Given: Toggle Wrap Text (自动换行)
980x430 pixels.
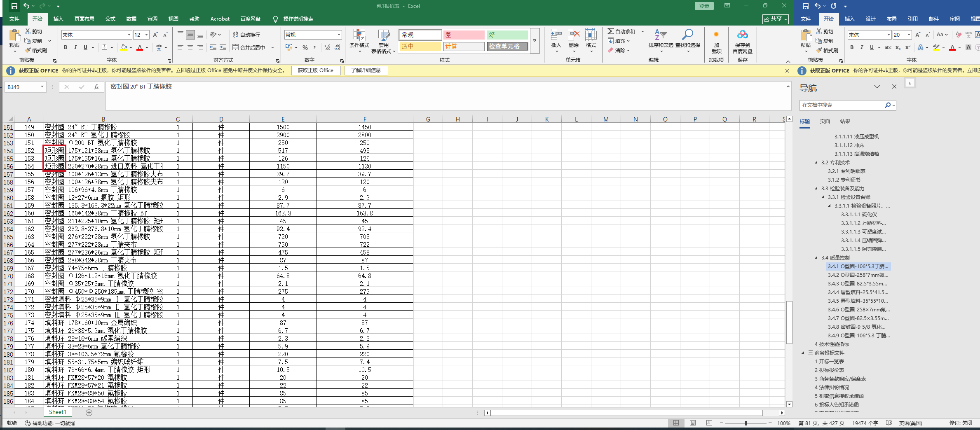Looking at the screenshot, I should (x=246, y=35).
